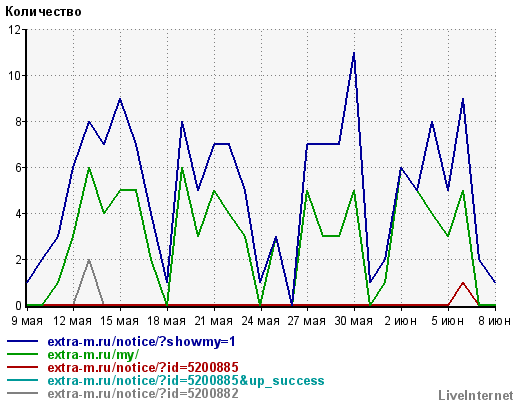
Task: Select extra-m.ru/notice/?id=5200885 legend entry
Action: coord(143,367)
